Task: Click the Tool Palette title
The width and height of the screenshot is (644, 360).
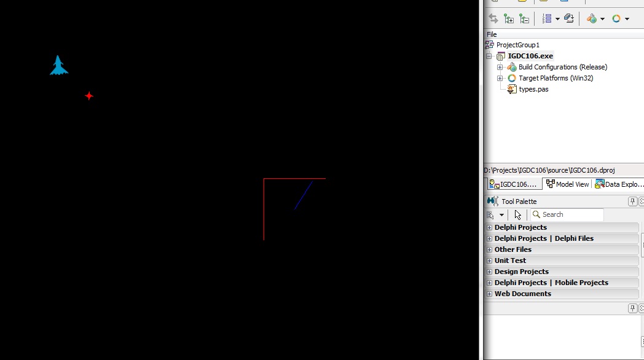Action: click(519, 202)
